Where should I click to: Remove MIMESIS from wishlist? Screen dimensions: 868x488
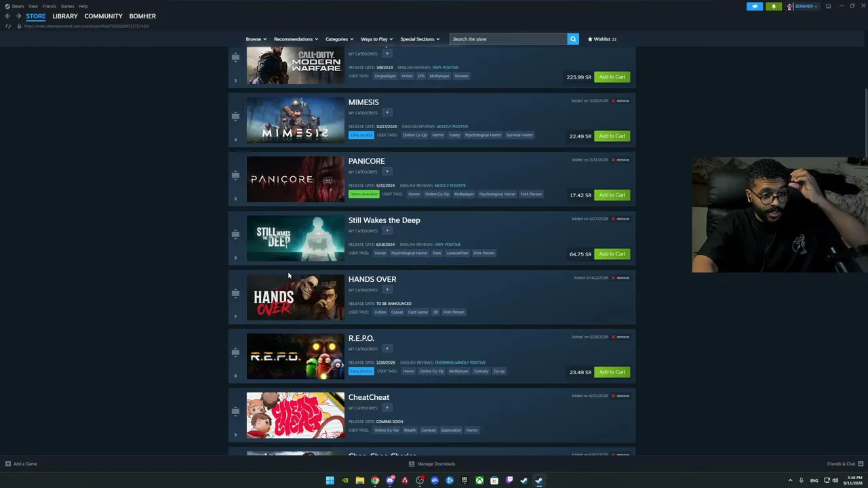[x=620, y=101]
